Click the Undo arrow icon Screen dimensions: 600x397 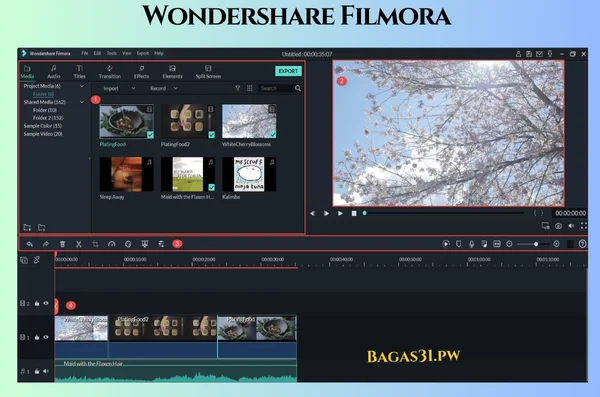click(29, 244)
